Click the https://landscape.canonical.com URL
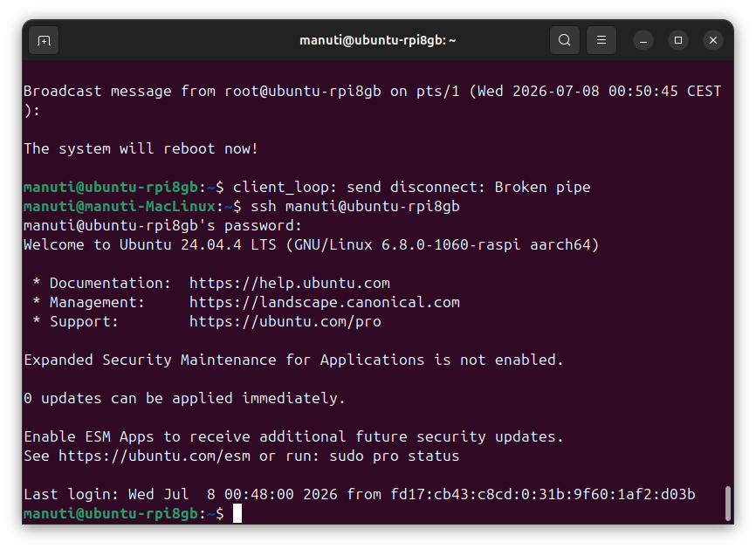The width and height of the screenshot is (756, 549). (x=325, y=303)
